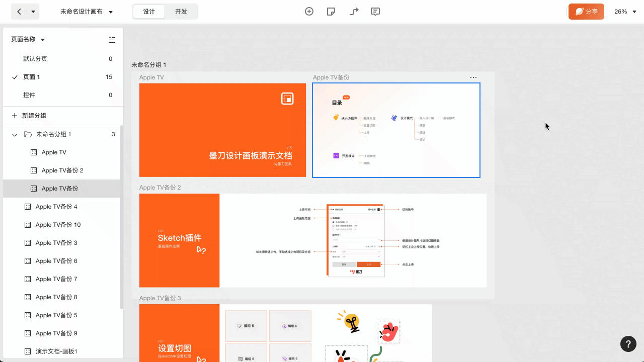Click the Apple TV canvas label

tap(151, 77)
